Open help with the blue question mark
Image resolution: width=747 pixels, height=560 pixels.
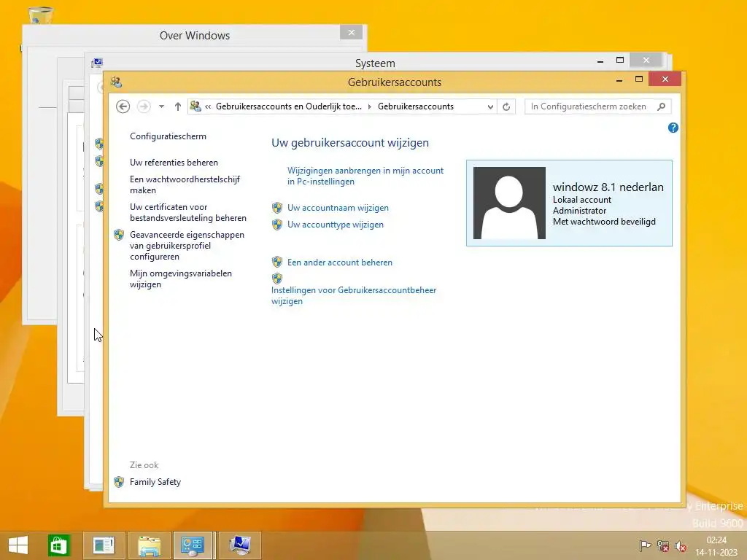click(673, 128)
